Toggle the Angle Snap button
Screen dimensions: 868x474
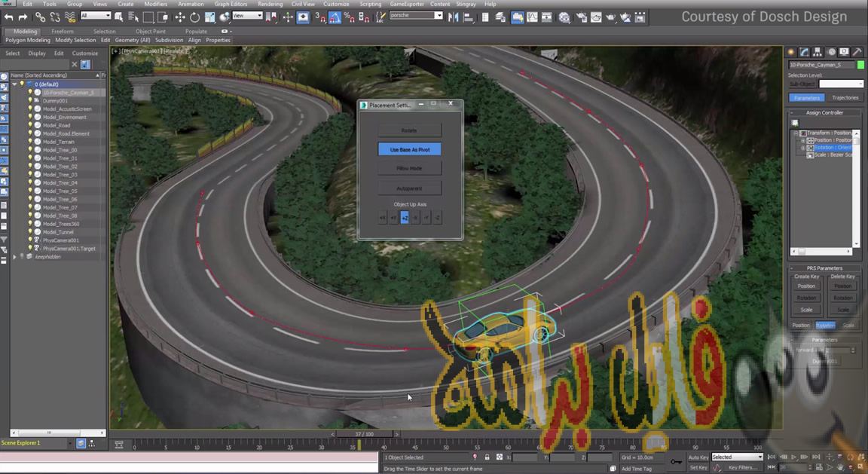click(335, 17)
